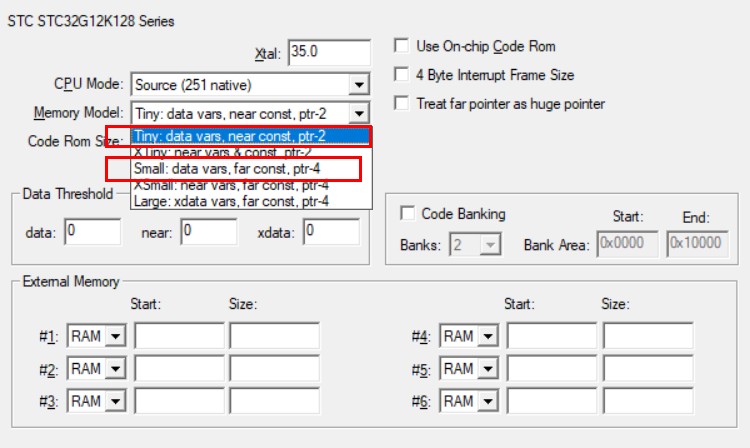Screen dimensions: 750x448
Task: Click the STC STC32G12K128 Series label
Action: click(91, 22)
